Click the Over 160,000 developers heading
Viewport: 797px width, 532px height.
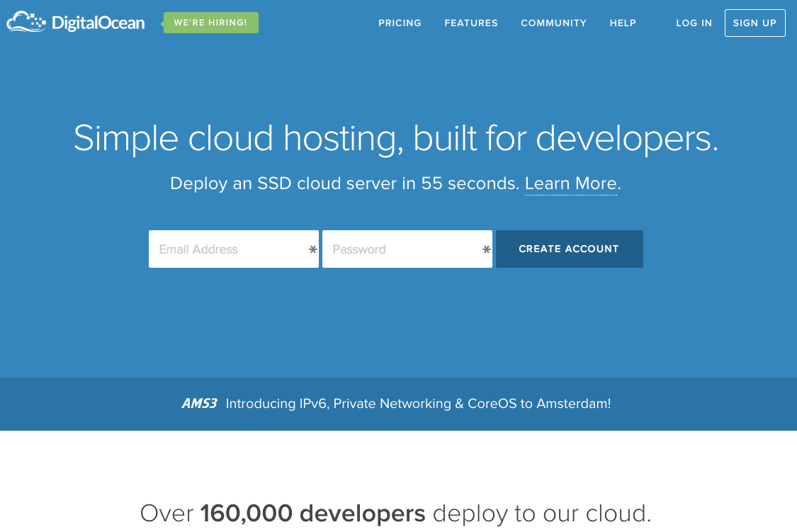(x=395, y=513)
